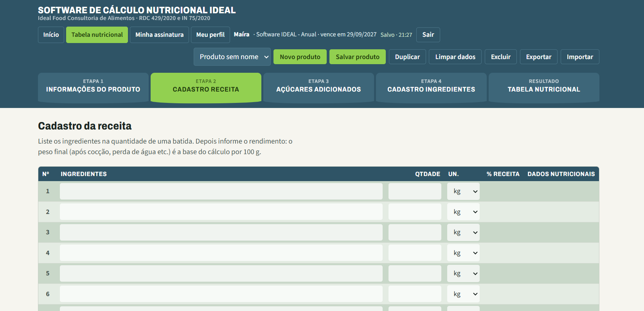Image resolution: width=644 pixels, height=311 pixels.
Task: Focus the ingredient name field in row 3
Action: pyautogui.click(x=221, y=232)
